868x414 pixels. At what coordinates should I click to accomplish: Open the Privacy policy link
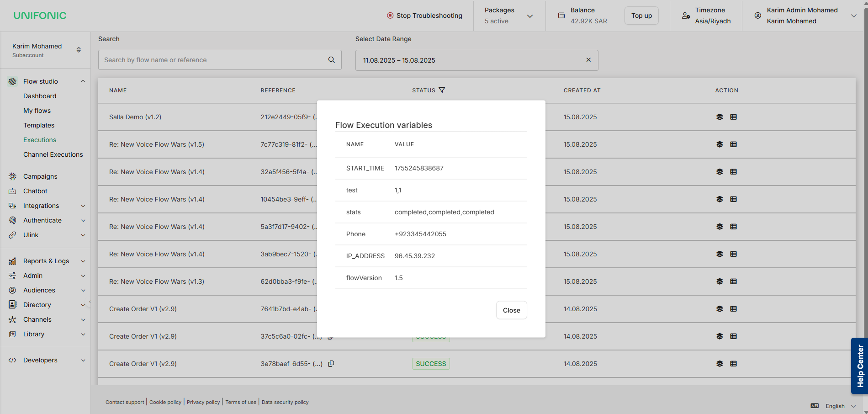[x=203, y=402]
